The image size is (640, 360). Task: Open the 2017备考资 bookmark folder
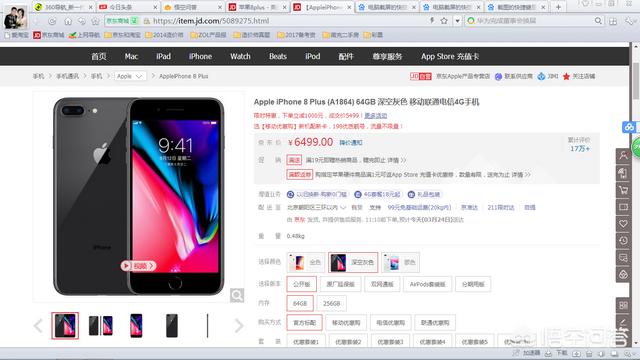tap(296, 35)
